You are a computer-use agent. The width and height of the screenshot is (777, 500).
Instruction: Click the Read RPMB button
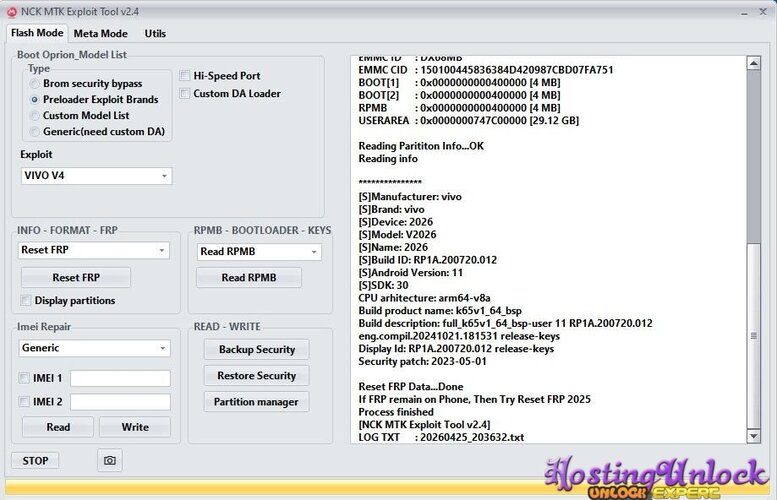[x=249, y=278]
